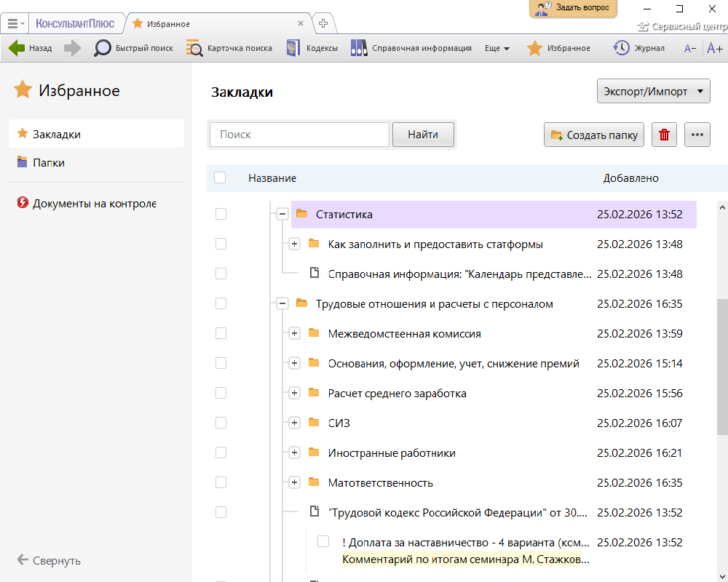Click the green Back arrow icon
Viewport: 728px width, 582px height.
[x=17, y=48]
